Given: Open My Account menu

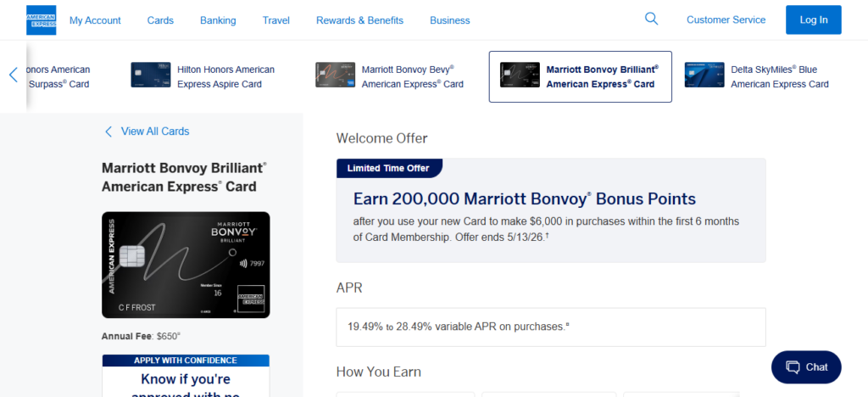Looking at the screenshot, I should pos(95,20).
